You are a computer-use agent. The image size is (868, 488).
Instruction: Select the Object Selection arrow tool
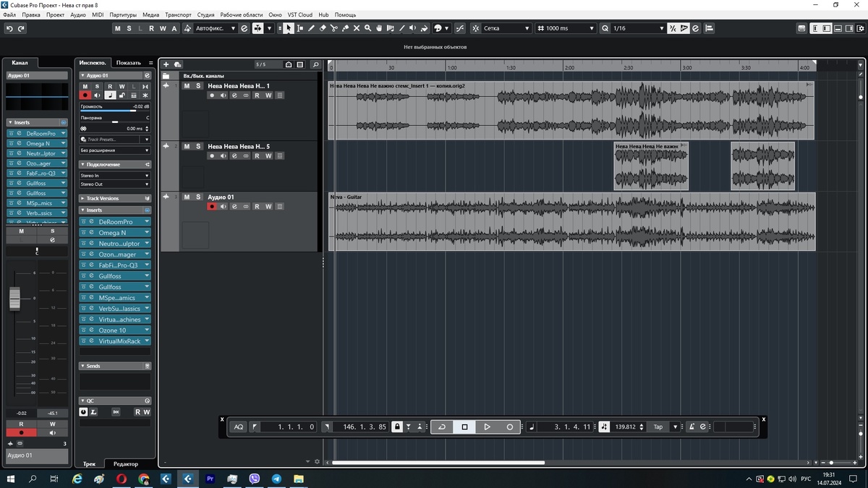tap(289, 28)
